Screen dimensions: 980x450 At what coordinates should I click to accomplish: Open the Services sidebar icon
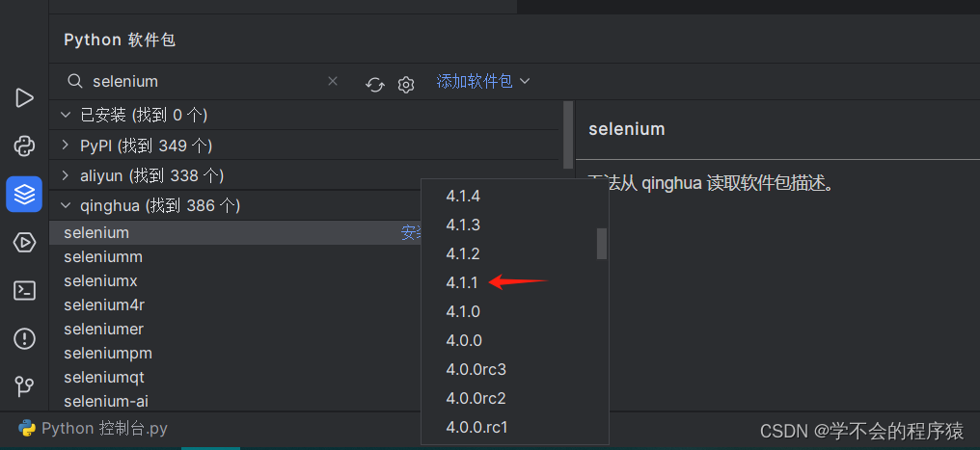[x=24, y=242]
